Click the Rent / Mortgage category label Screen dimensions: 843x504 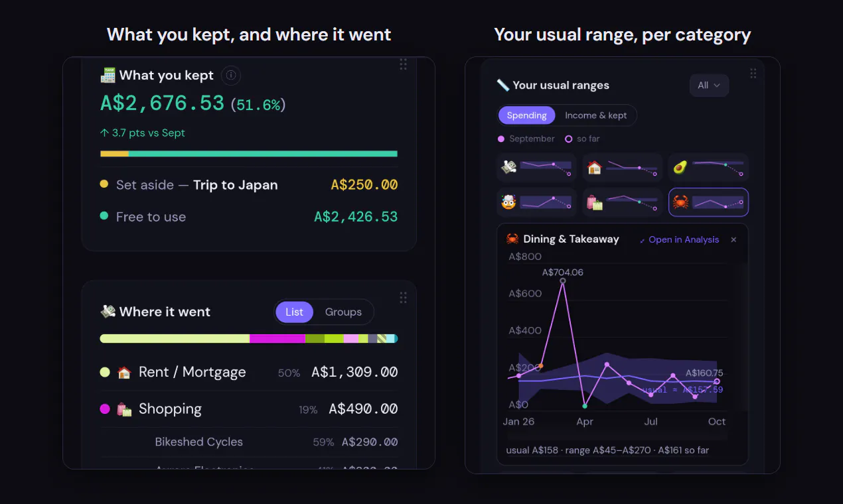click(x=192, y=373)
